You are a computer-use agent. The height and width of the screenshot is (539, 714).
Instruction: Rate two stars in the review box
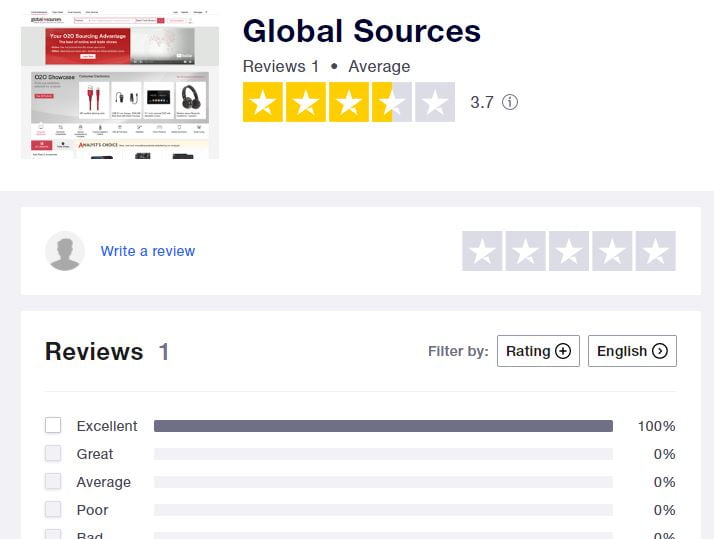pos(525,251)
